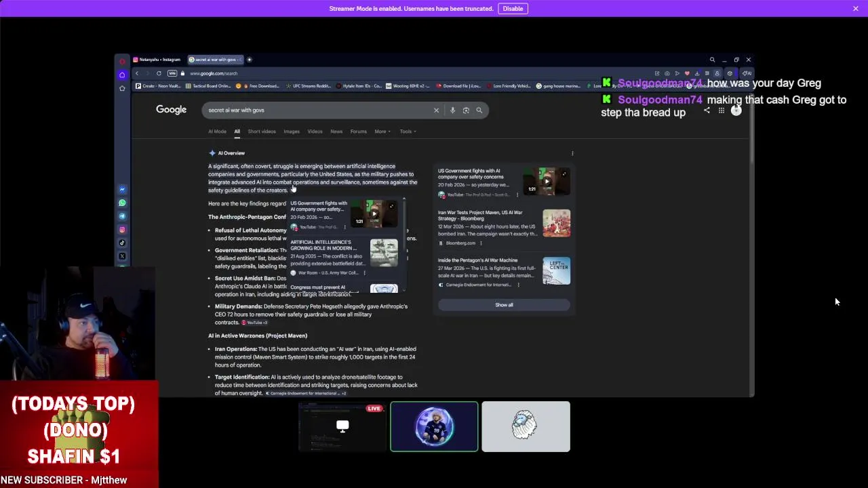Select the Videos search tab
Screen dimensions: 868x488
[x=315, y=131]
